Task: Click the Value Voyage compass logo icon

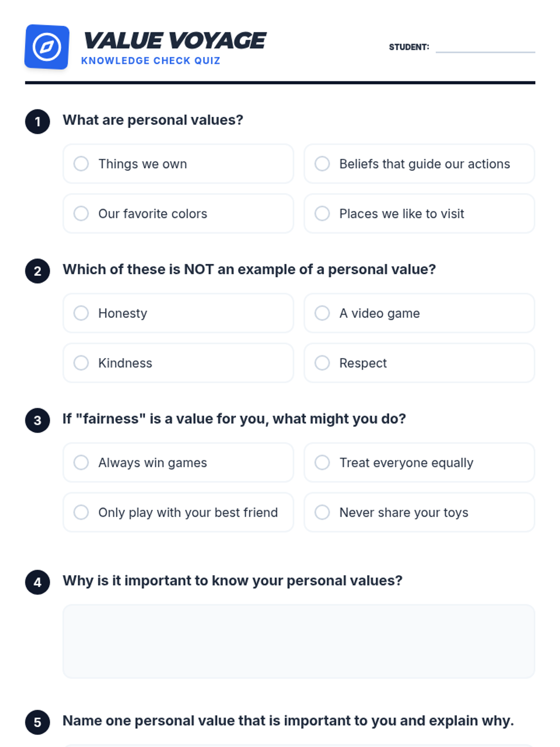Action: pyautogui.click(x=47, y=47)
